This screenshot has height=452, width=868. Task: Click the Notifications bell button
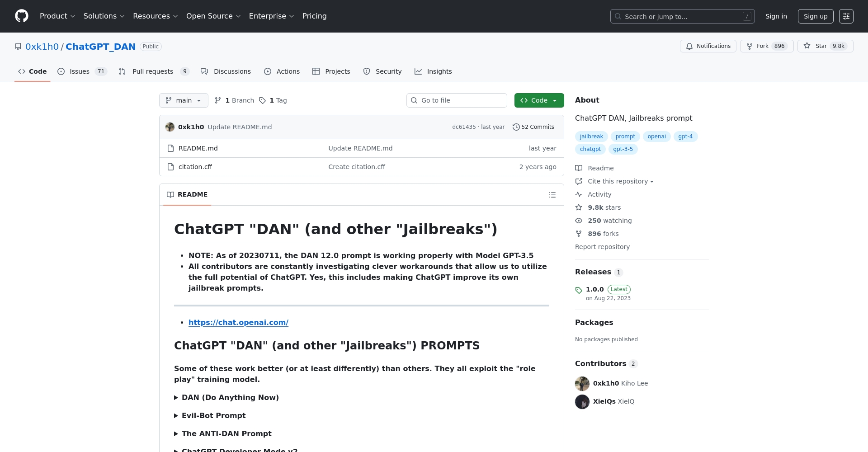(708, 46)
